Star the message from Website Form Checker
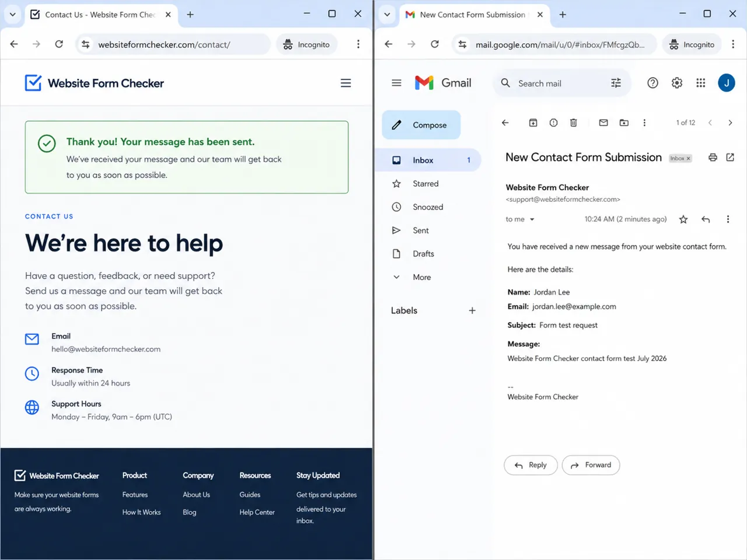This screenshot has width=747, height=560. 683,219
